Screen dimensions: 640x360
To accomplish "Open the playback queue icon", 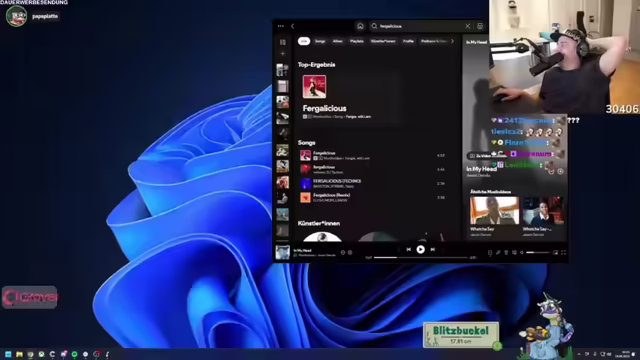I will point(506,253).
